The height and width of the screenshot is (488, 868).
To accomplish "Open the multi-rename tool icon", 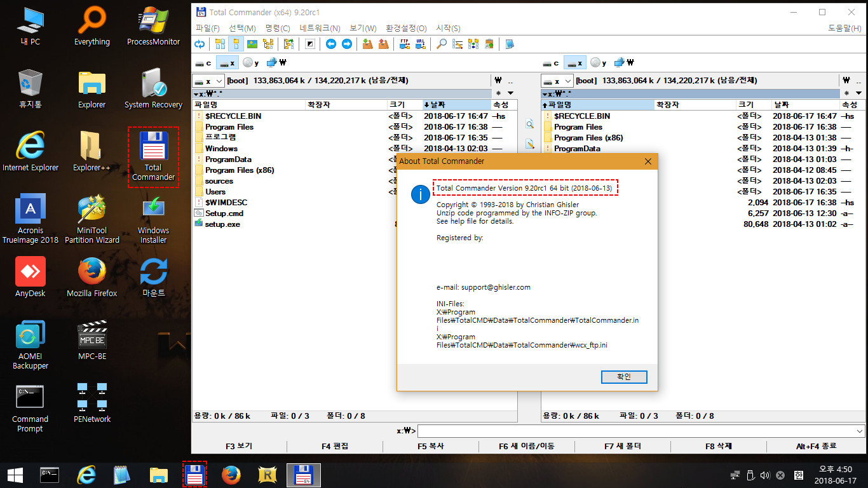I will coord(457,44).
